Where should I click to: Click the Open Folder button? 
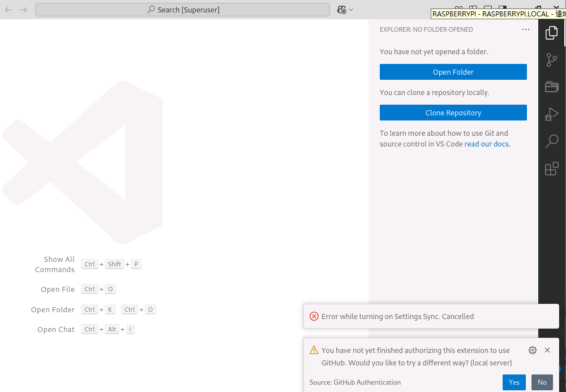(x=453, y=72)
